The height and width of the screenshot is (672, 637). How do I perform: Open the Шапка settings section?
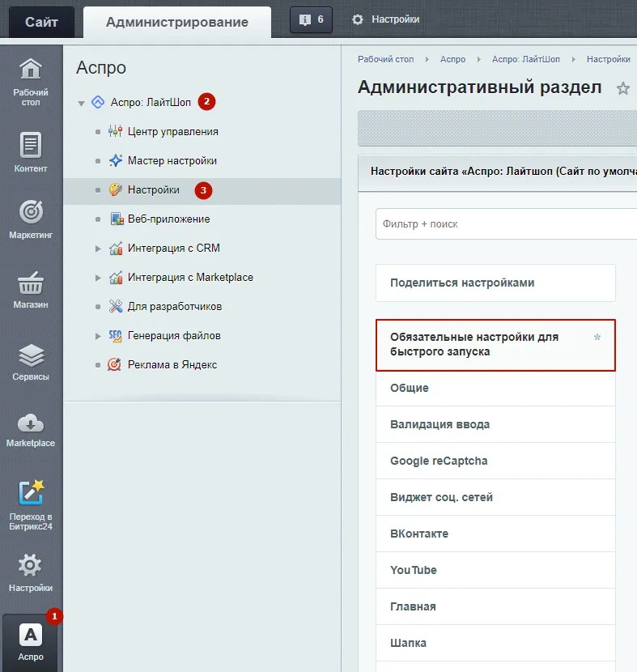495,643
